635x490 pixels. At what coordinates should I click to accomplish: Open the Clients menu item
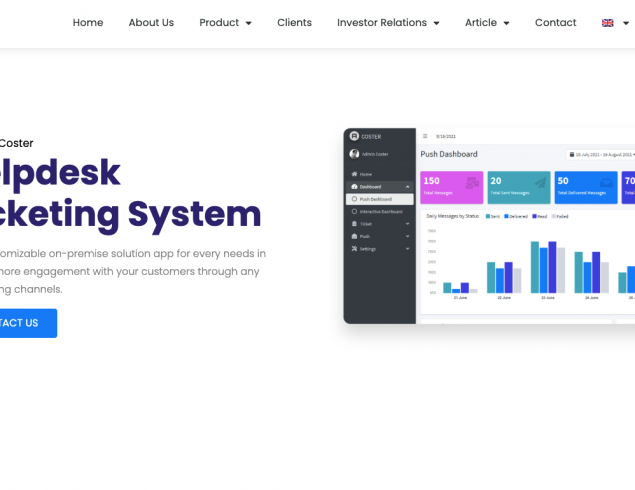[294, 23]
